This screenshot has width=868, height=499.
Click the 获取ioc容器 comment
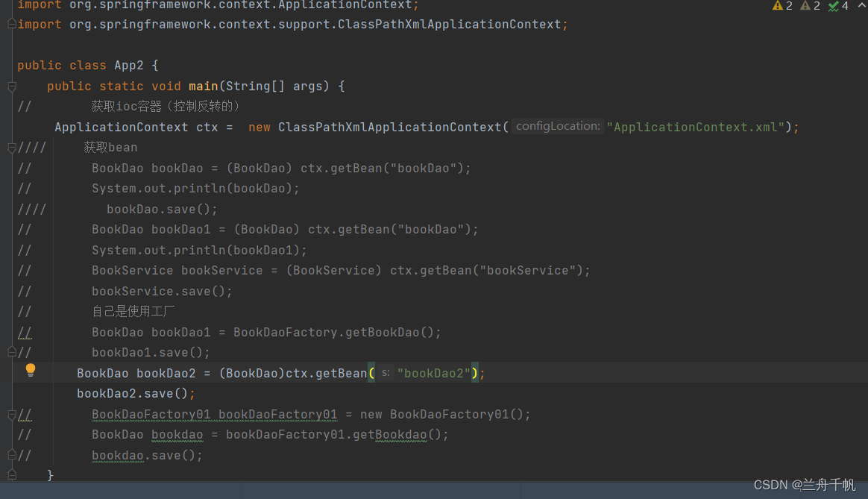tap(165, 107)
